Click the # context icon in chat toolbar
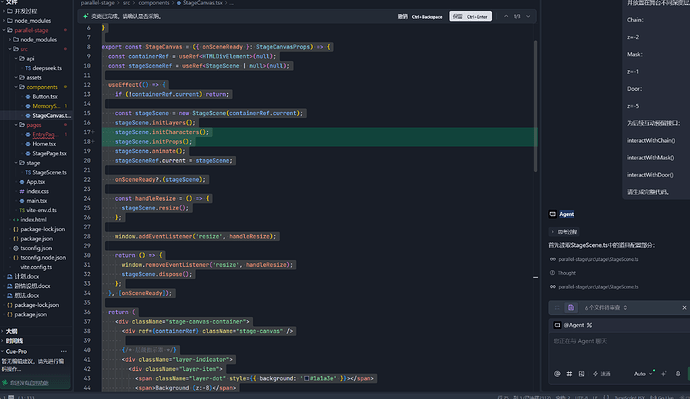Screen dimensions: 690x399 569,373
